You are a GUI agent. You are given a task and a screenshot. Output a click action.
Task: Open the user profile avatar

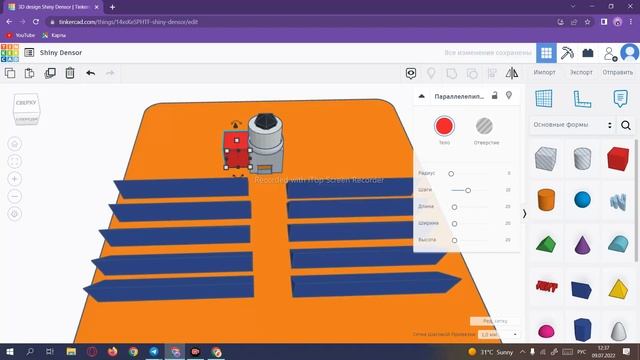630,53
